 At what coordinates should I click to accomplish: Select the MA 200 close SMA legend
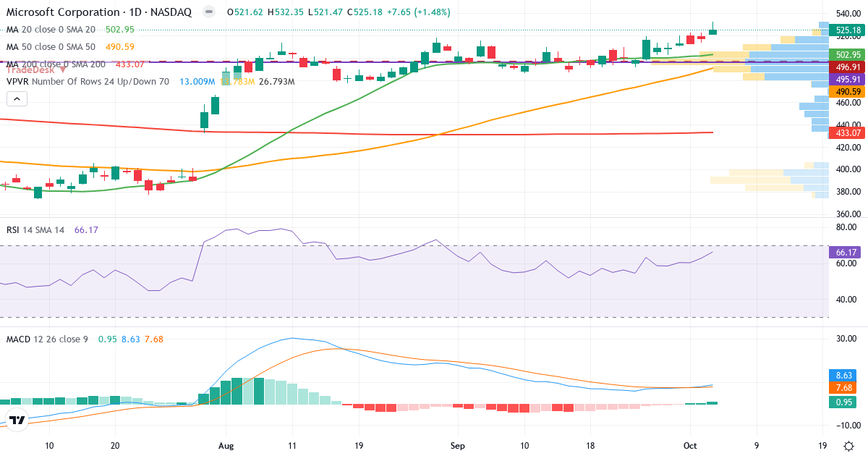coord(56,64)
